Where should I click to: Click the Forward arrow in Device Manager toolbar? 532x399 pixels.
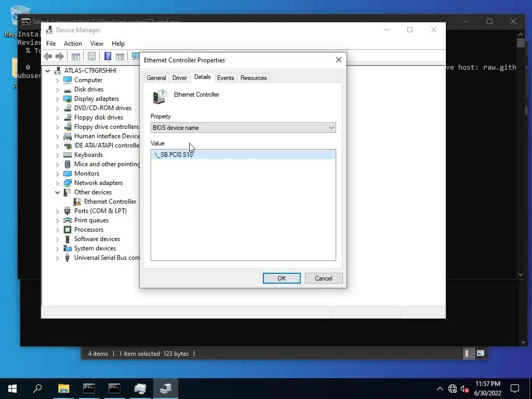[x=60, y=56]
